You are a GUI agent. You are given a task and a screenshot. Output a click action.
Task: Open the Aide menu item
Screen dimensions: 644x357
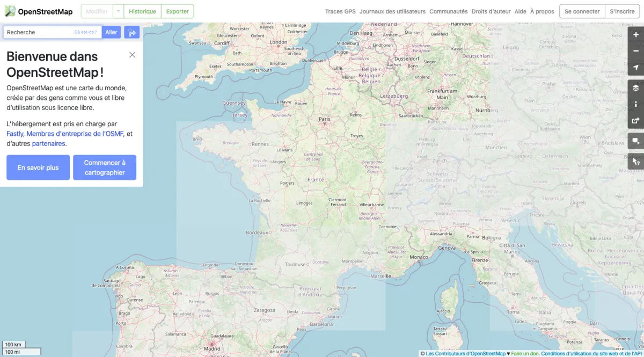(520, 11)
